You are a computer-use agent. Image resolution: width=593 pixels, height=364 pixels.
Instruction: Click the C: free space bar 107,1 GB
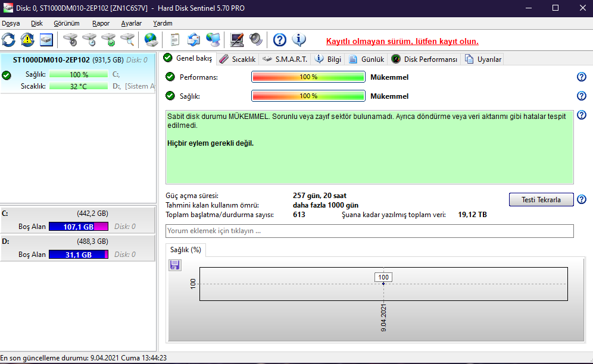tap(79, 227)
